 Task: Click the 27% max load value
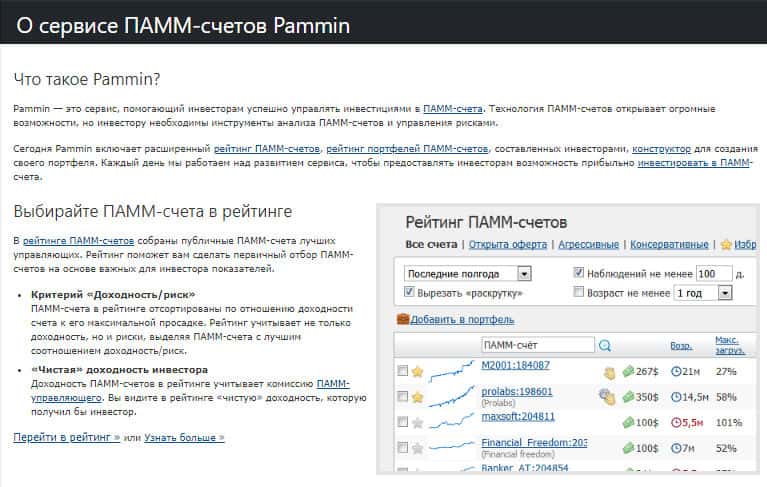click(x=726, y=372)
